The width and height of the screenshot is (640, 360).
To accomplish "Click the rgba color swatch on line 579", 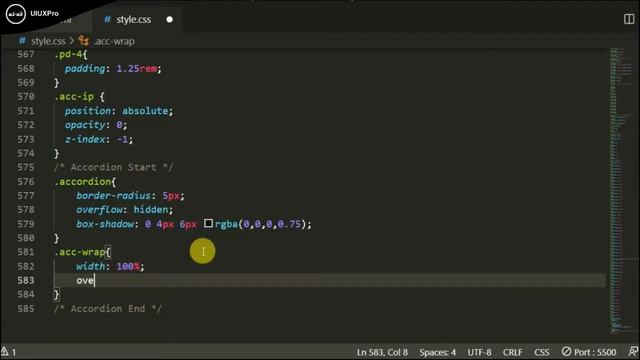I will [208, 223].
